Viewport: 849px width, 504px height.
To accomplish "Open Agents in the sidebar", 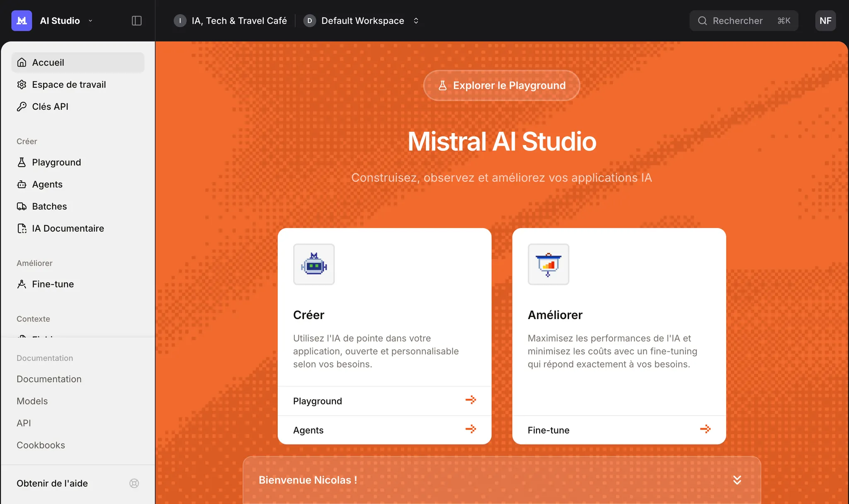I will (47, 184).
